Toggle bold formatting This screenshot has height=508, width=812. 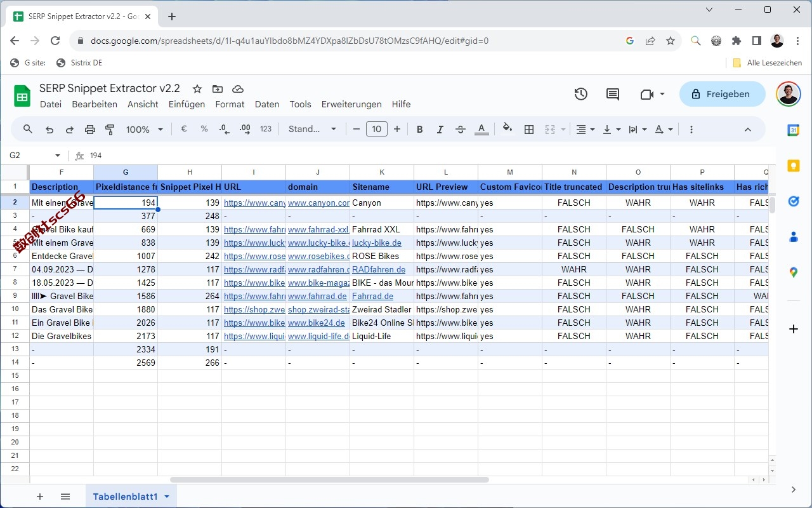click(419, 129)
